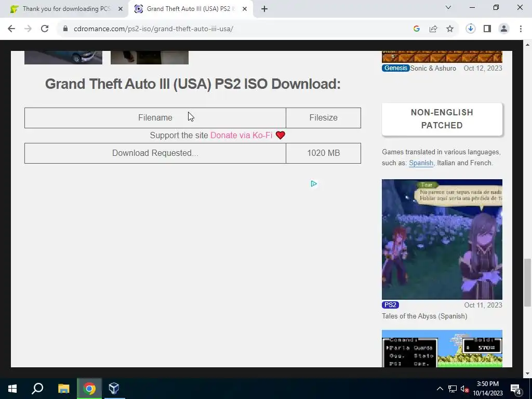Click scrollbar up arrow
Viewport: 532px width, 399px height.
pyautogui.click(x=527, y=45)
